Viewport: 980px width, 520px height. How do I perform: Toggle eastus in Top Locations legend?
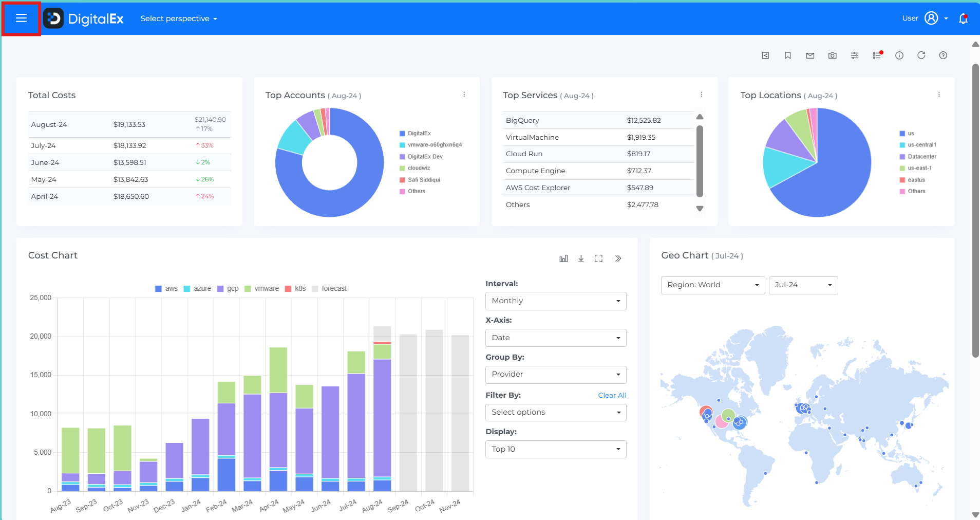click(912, 180)
